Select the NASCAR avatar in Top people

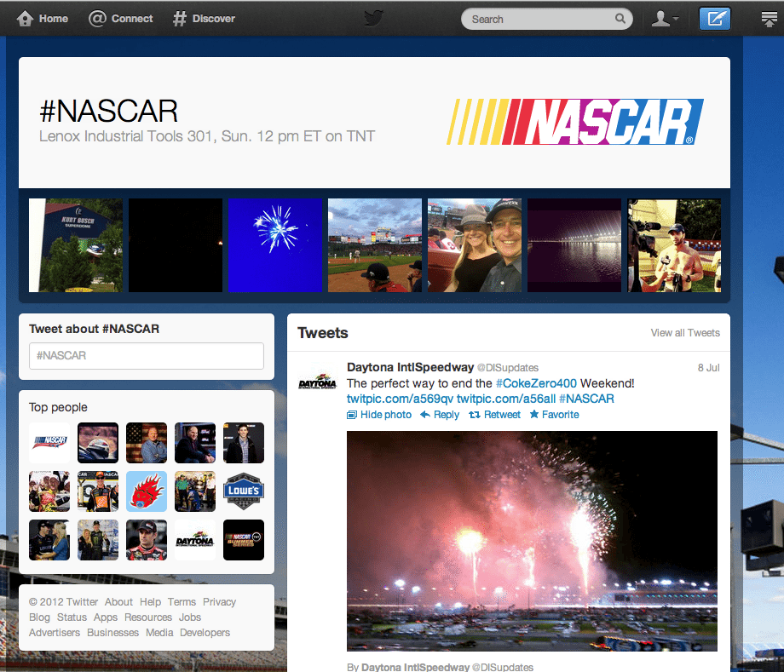[x=49, y=443]
